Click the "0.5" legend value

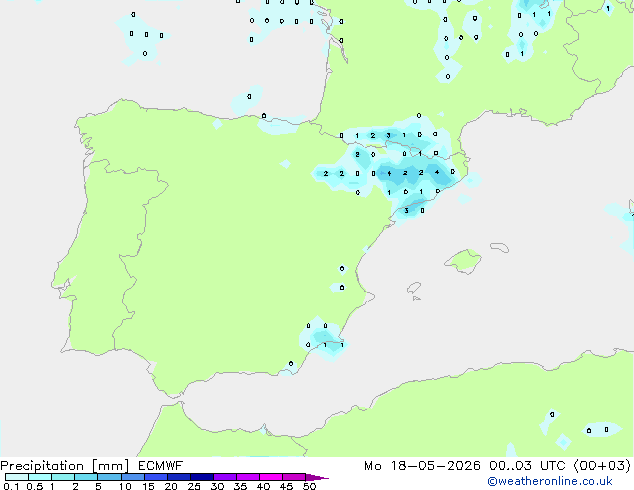click(35, 486)
